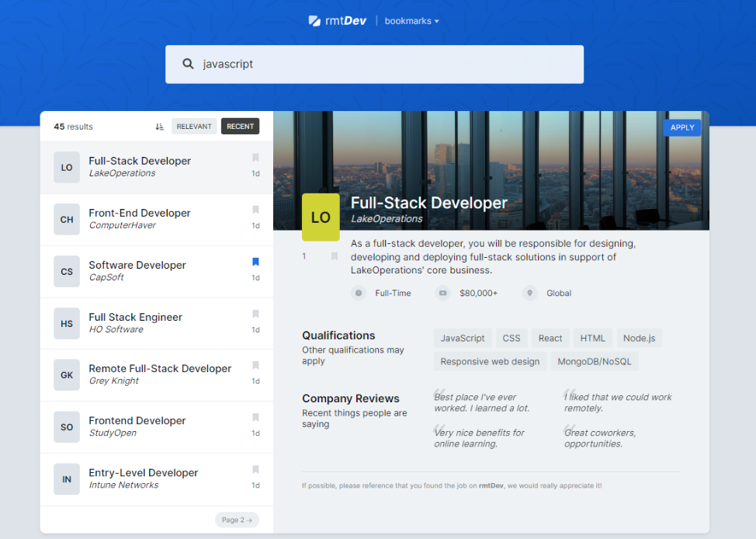Toggle bookmark icon in job details panel
This screenshot has height=539, width=756.
pos(334,256)
